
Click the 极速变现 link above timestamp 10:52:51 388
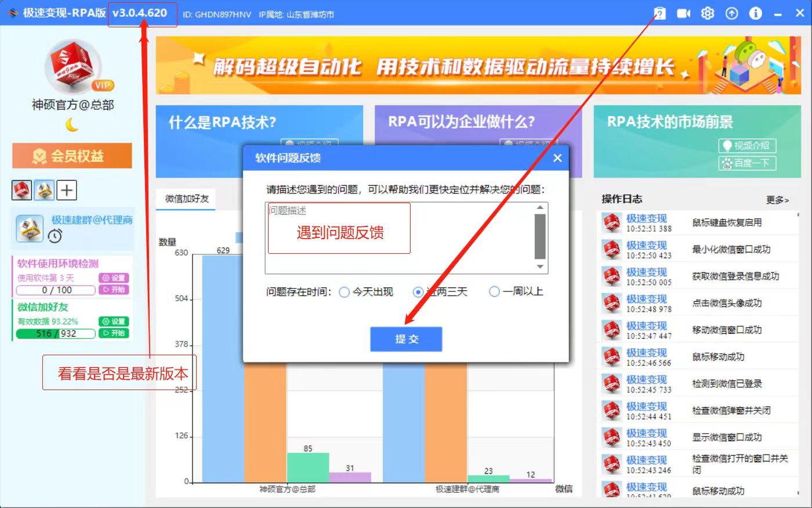(647, 218)
